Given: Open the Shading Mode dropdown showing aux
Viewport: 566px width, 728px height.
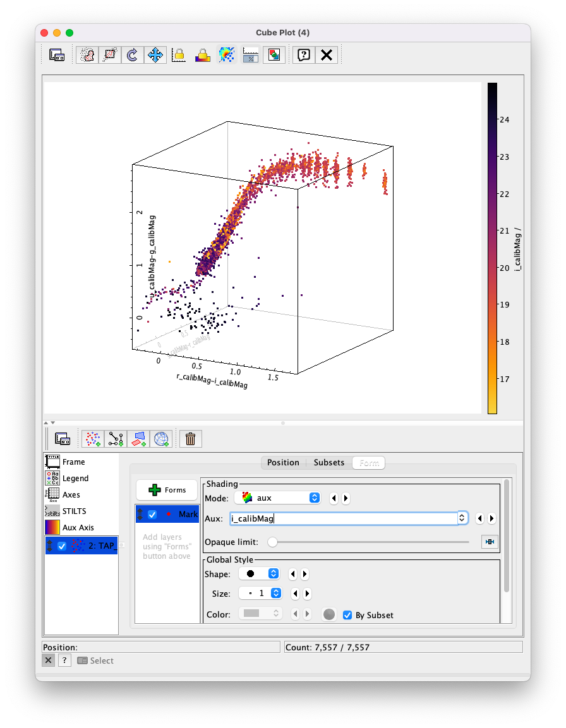Looking at the screenshot, I should pos(278,498).
